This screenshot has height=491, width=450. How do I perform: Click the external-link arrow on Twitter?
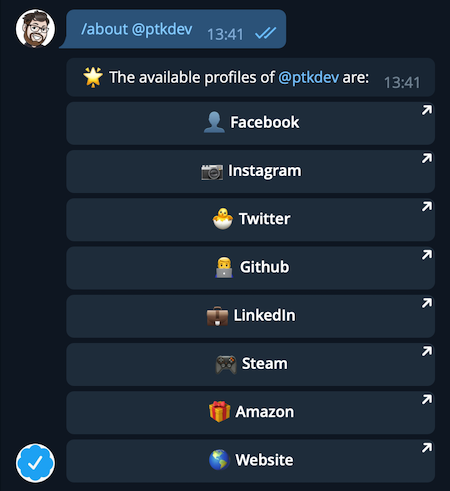tap(427, 207)
